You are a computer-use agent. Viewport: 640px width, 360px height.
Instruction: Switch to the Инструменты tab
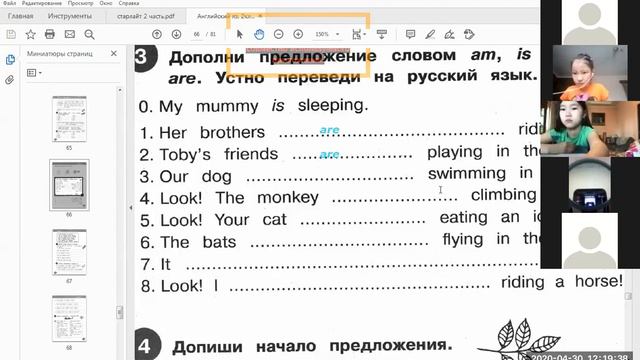click(70, 16)
